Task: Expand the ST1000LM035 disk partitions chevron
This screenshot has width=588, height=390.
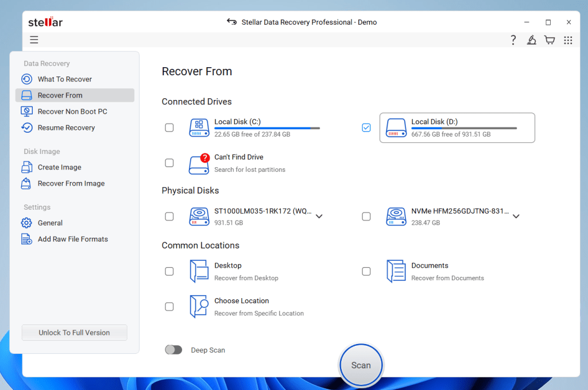Action: [x=319, y=217]
